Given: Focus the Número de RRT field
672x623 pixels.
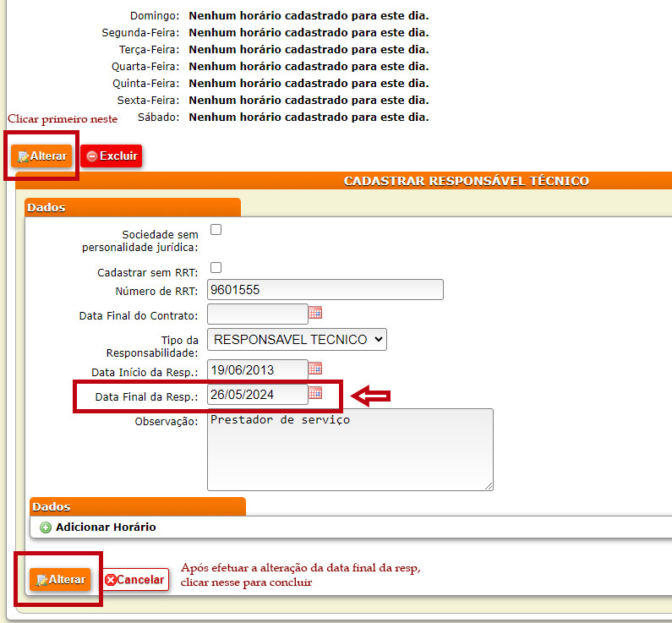Looking at the screenshot, I should [x=325, y=290].
